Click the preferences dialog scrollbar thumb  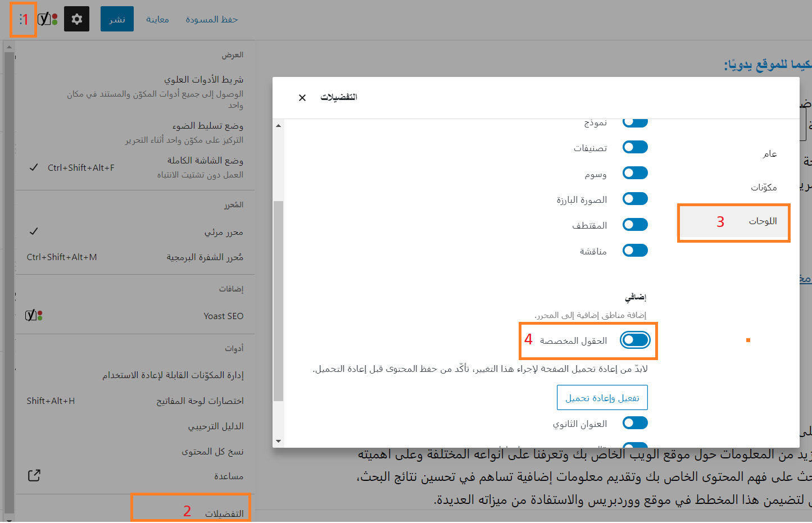coord(278,301)
